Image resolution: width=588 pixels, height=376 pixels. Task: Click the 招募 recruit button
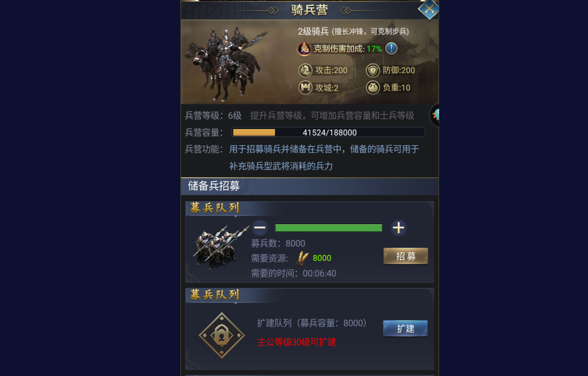click(406, 256)
